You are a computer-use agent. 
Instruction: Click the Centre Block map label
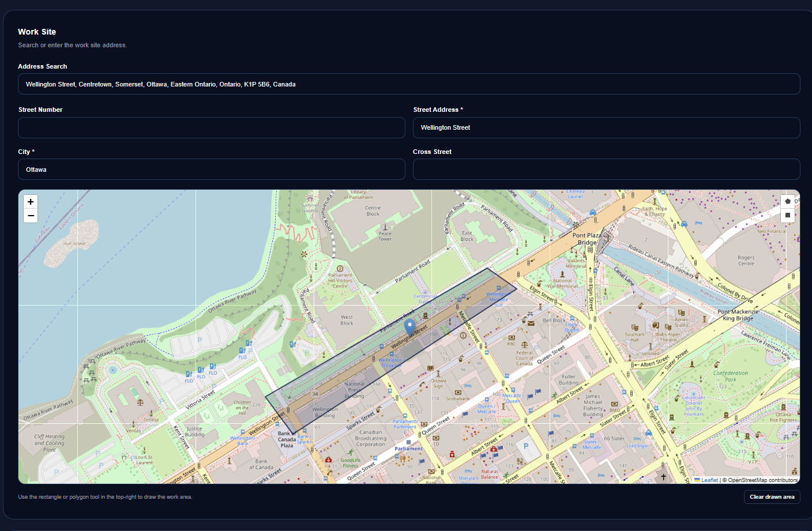tap(373, 211)
